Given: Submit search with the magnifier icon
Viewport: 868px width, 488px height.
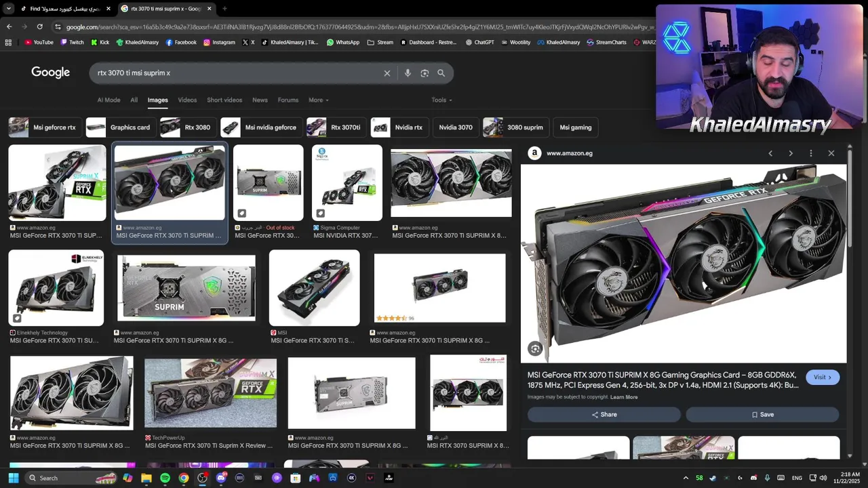Looking at the screenshot, I should (x=441, y=73).
